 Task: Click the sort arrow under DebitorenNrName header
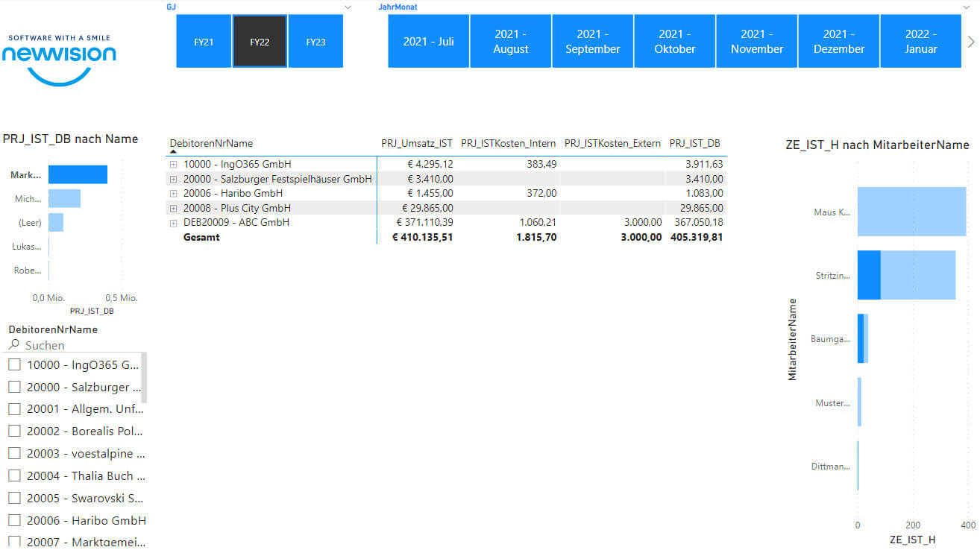tap(174, 151)
